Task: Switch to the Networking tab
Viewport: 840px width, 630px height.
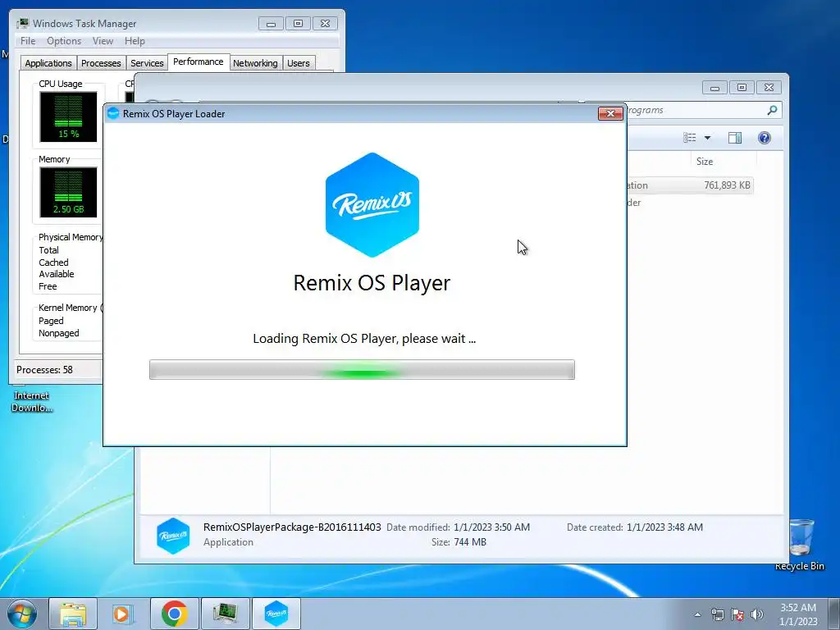Action: tap(255, 63)
